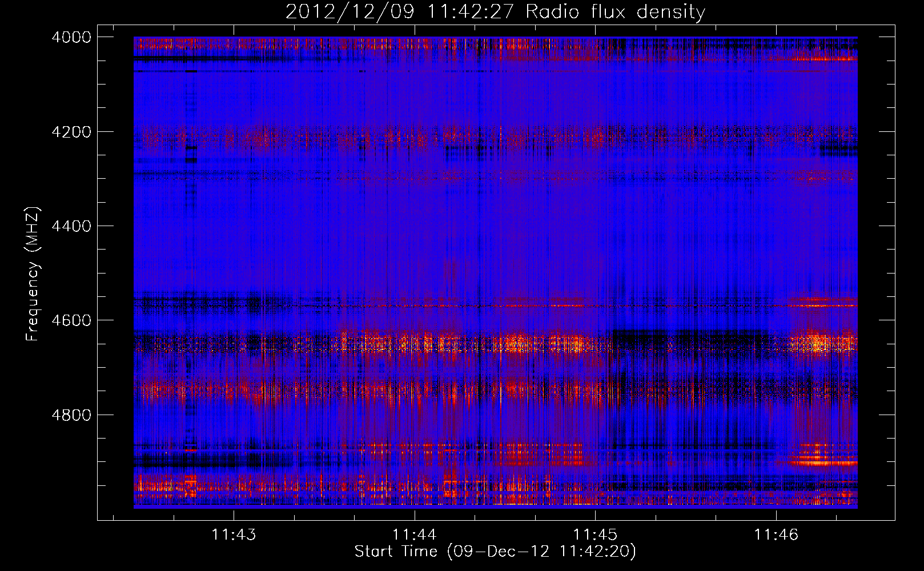This screenshot has width=924, height=571.
Task: Click the 11:43 time axis label
Action: click(234, 534)
